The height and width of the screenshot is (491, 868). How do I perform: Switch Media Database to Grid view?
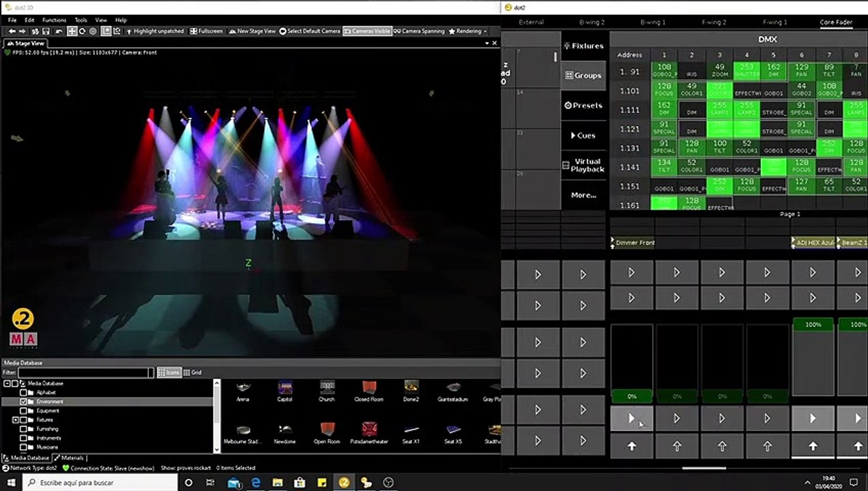(192, 373)
